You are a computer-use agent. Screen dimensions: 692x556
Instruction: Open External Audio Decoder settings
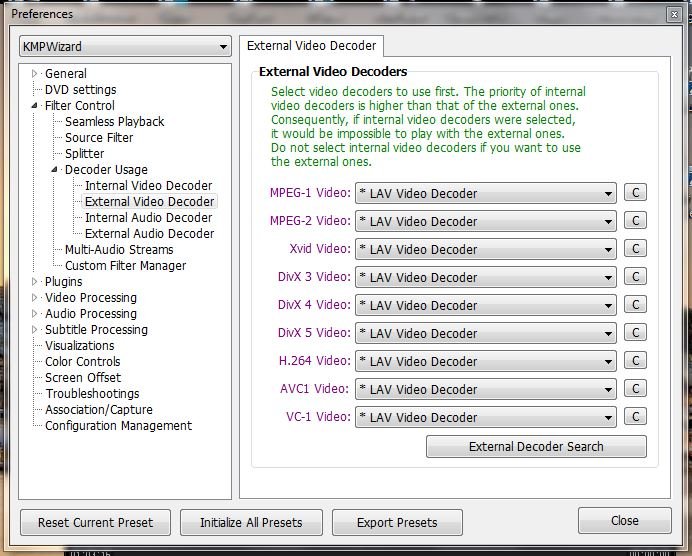(149, 233)
